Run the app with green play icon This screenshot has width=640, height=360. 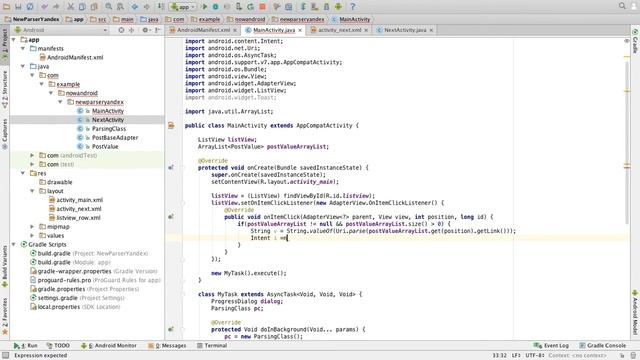click(x=205, y=7)
